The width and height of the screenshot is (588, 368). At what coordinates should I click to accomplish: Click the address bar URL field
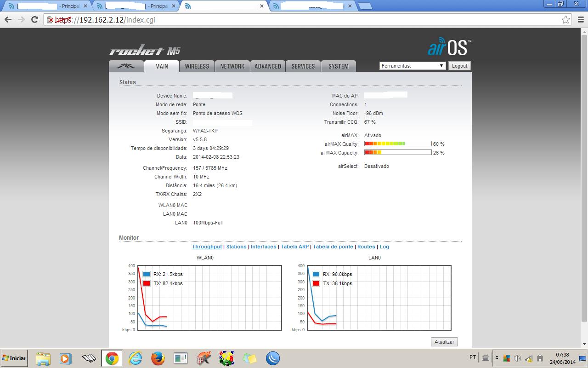click(308, 20)
